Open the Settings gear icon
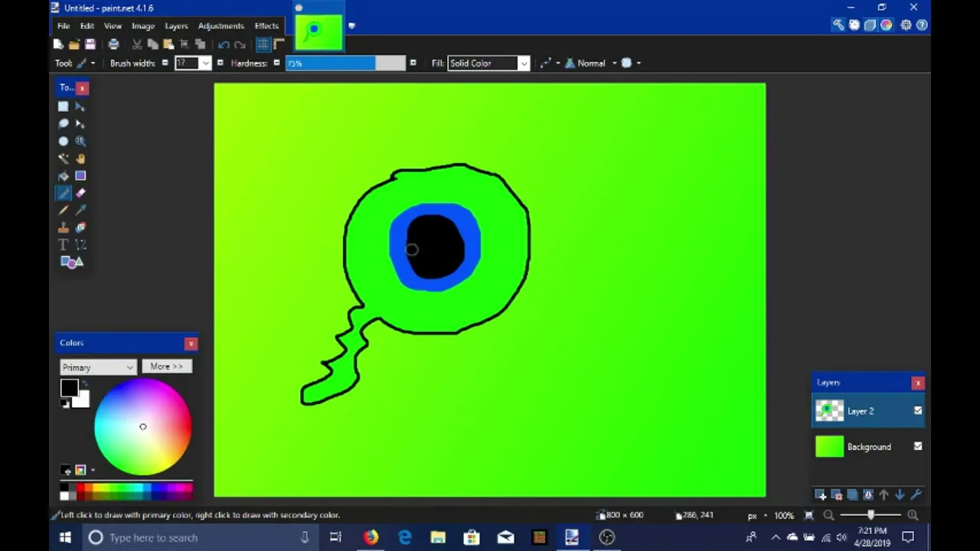 pos(906,25)
